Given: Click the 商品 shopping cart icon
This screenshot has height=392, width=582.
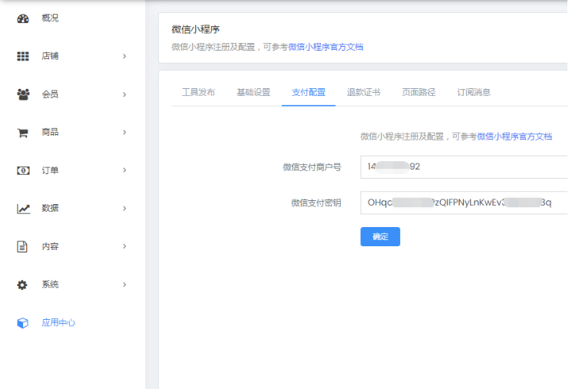Looking at the screenshot, I should (x=23, y=133).
